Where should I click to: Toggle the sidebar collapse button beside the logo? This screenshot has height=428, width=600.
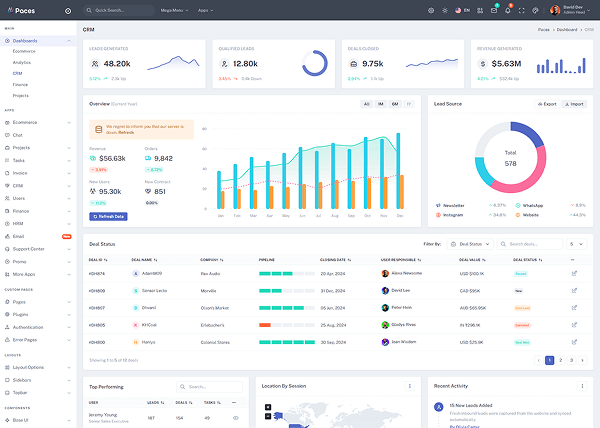(x=68, y=10)
